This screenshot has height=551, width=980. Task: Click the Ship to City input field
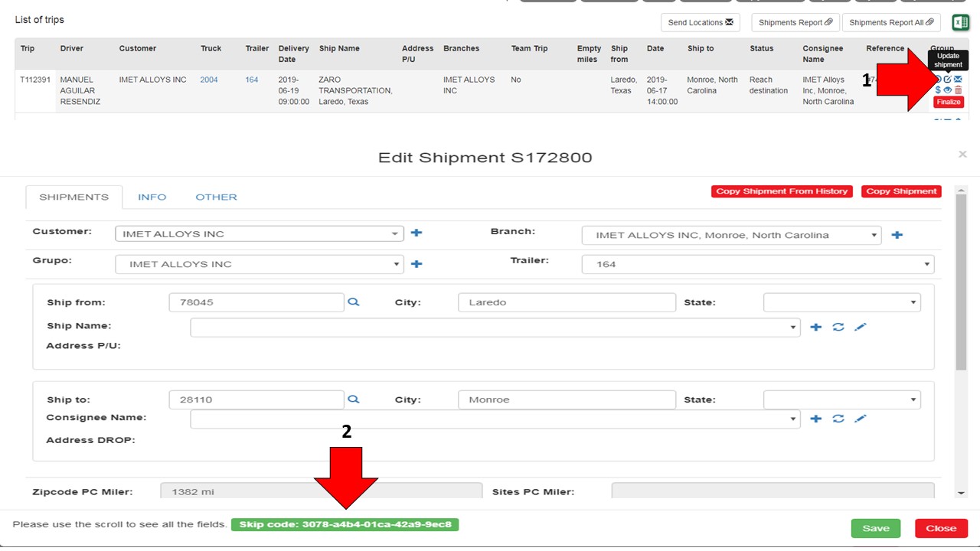tap(567, 399)
